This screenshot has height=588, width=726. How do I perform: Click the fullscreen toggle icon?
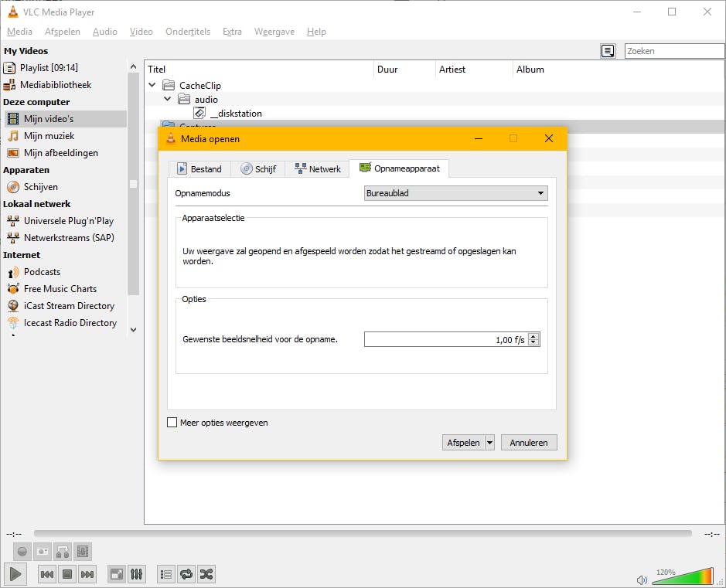[117, 574]
